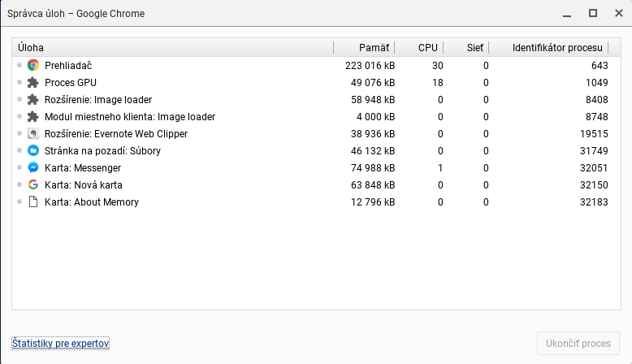Open the Štatistiky pre expertov link
This screenshot has height=364, width=632.
[x=60, y=344]
